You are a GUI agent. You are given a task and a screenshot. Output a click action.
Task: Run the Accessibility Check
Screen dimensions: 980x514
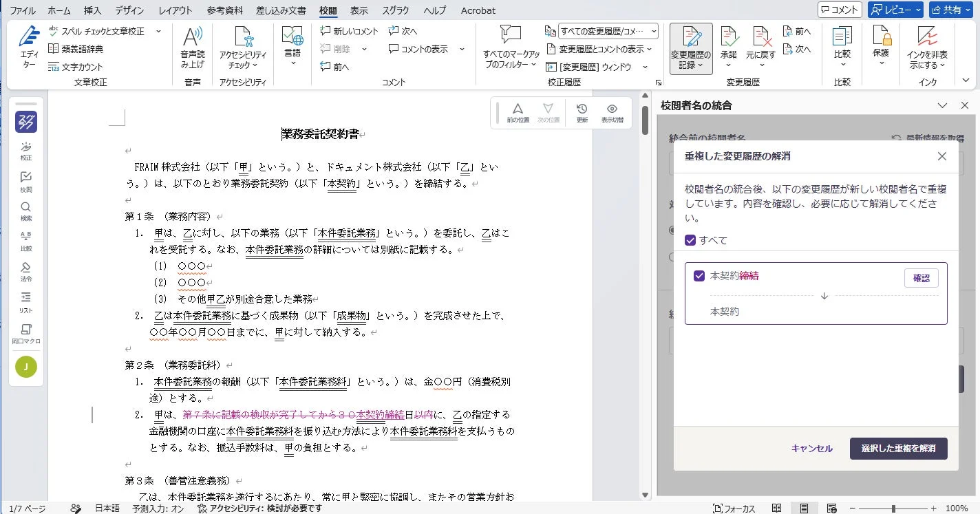tap(243, 47)
